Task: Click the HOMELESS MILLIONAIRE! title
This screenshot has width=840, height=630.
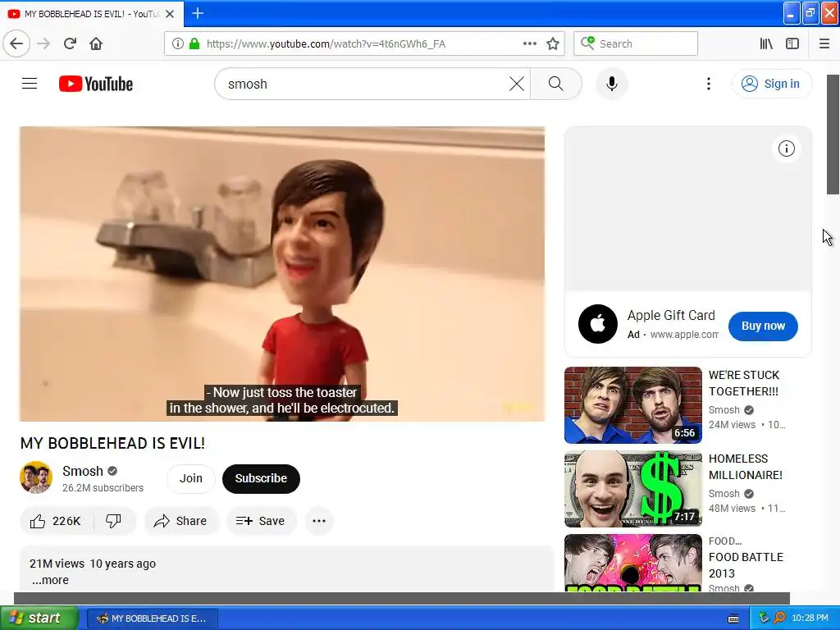Action: pyautogui.click(x=745, y=467)
